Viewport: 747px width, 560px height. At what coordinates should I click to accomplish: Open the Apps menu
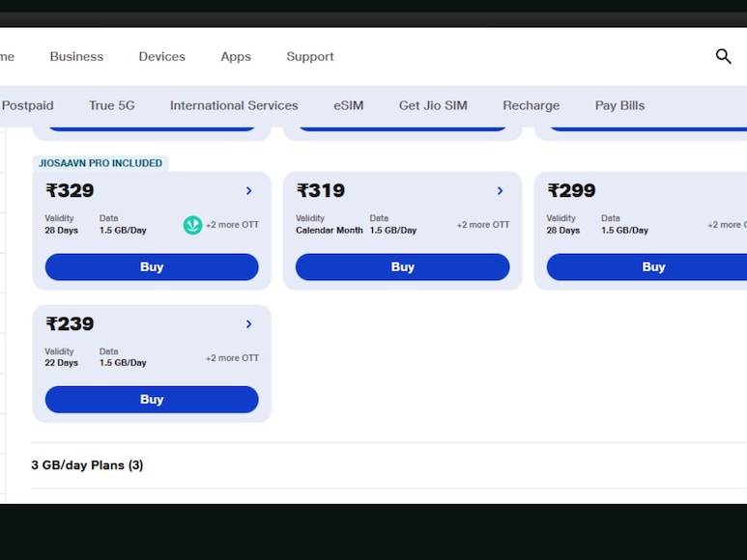click(x=236, y=57)
